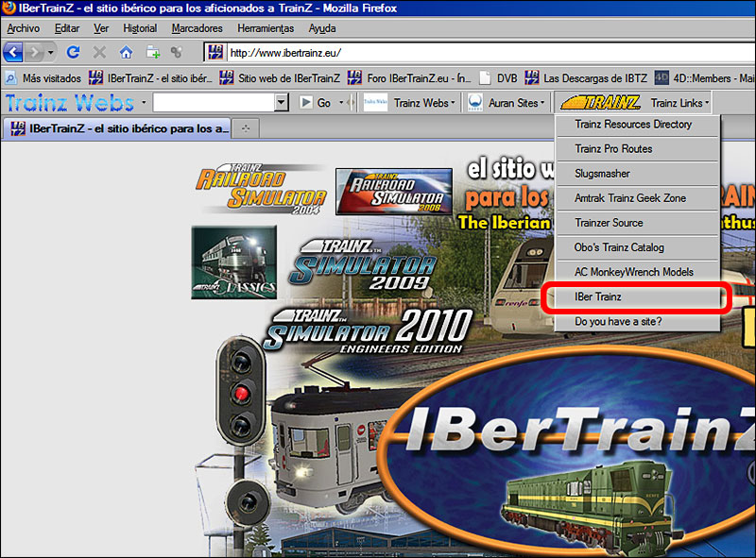Reload the page with the refresh icon
The height and width of the screenshot is (558, 756).
pyautogui.click(x=74, y=52)
